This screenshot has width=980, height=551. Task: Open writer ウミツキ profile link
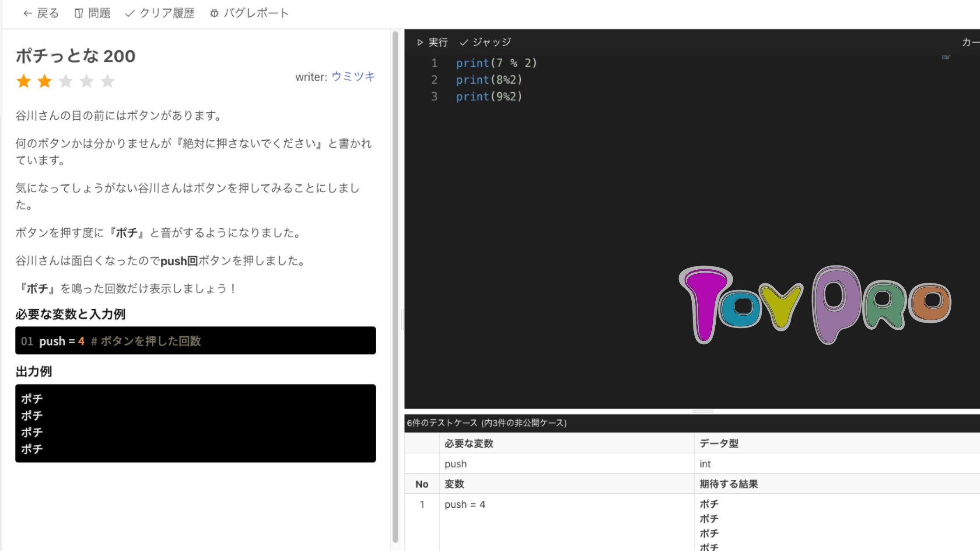[x=353, y=77]
